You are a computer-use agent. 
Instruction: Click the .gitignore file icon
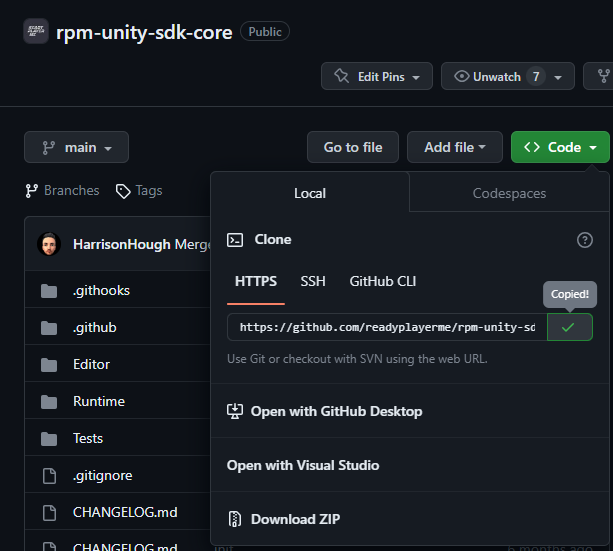(x=49, y=476)
